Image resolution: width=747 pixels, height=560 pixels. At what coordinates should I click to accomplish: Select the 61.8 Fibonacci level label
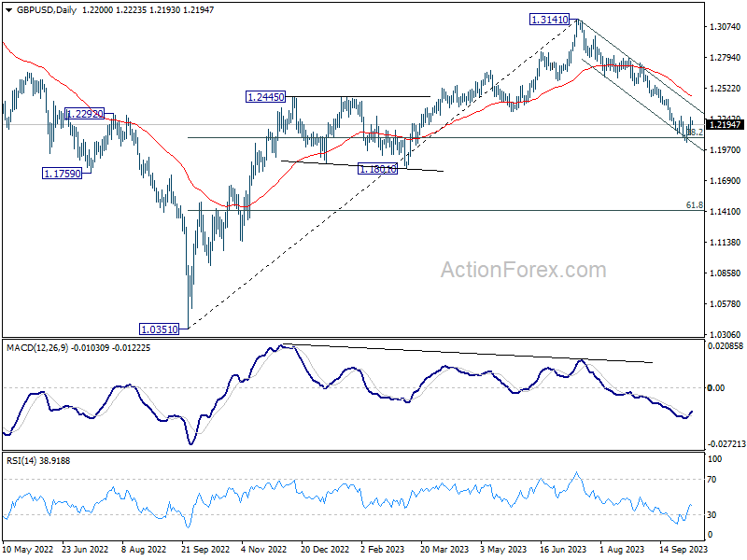pos(695,205)
